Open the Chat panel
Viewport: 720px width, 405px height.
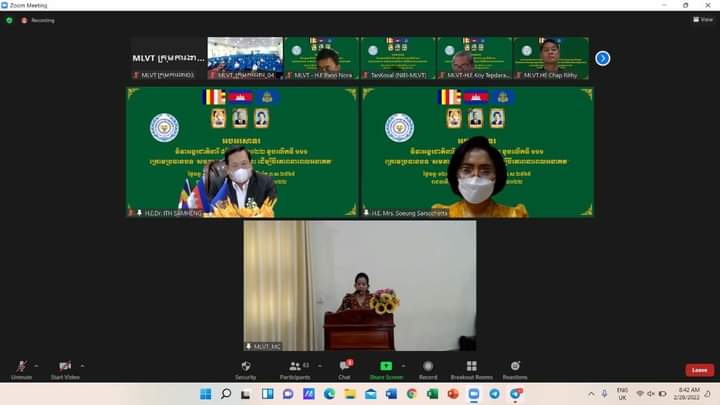[344, 368]
